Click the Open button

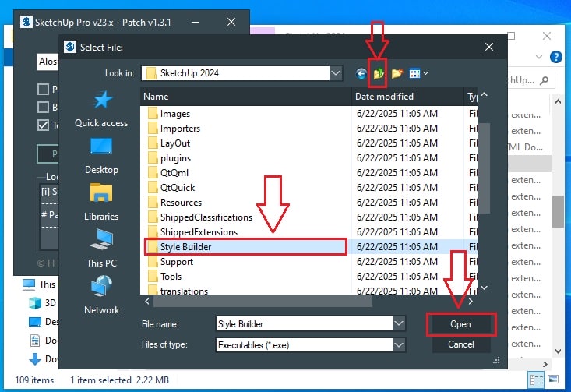tap(460, 324)
